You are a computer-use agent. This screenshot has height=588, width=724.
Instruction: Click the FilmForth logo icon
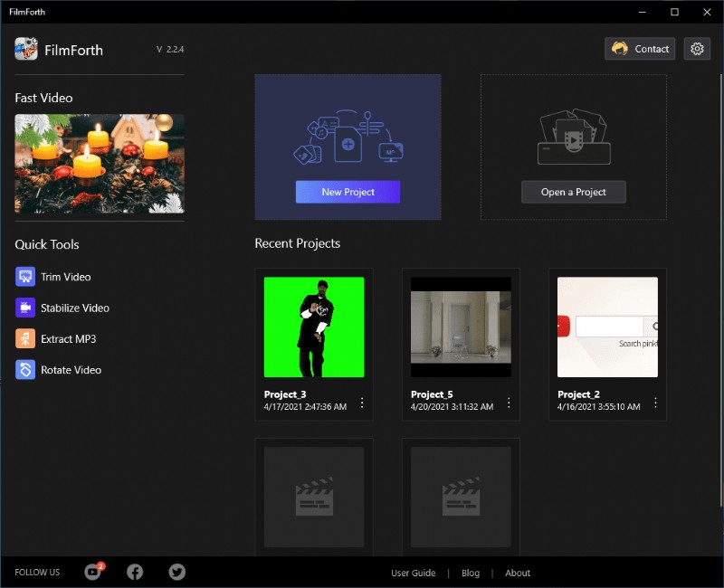tap(26, 49)
